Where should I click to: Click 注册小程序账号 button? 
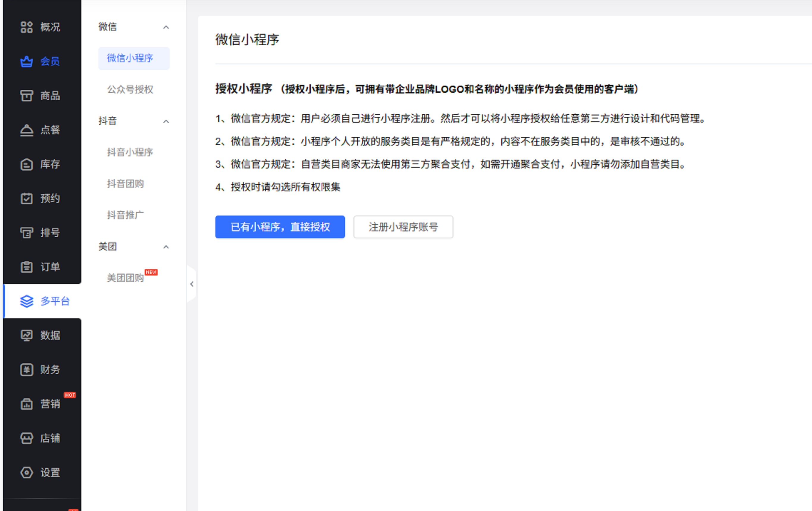click(403, 227)
